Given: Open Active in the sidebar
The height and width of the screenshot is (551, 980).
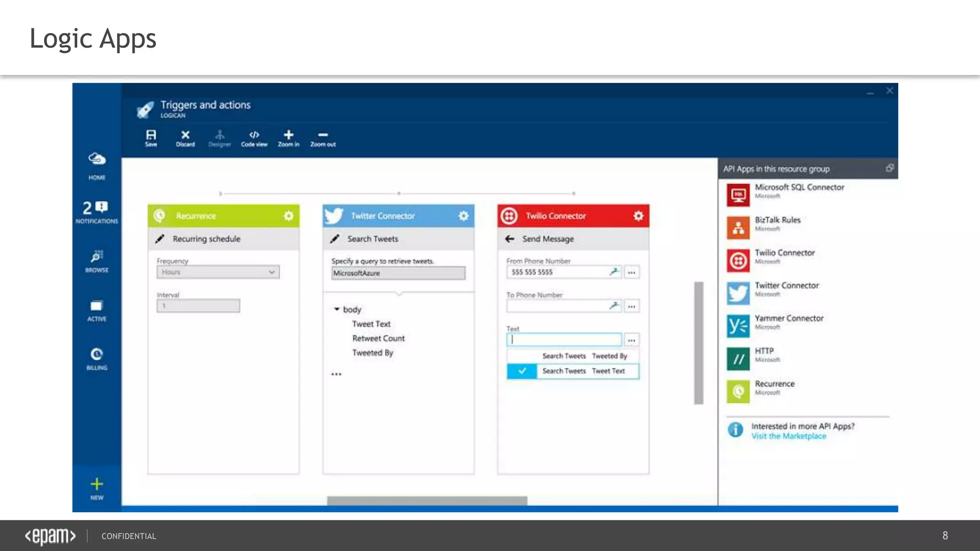Looking at the screenshot, I should click(97, 310).
